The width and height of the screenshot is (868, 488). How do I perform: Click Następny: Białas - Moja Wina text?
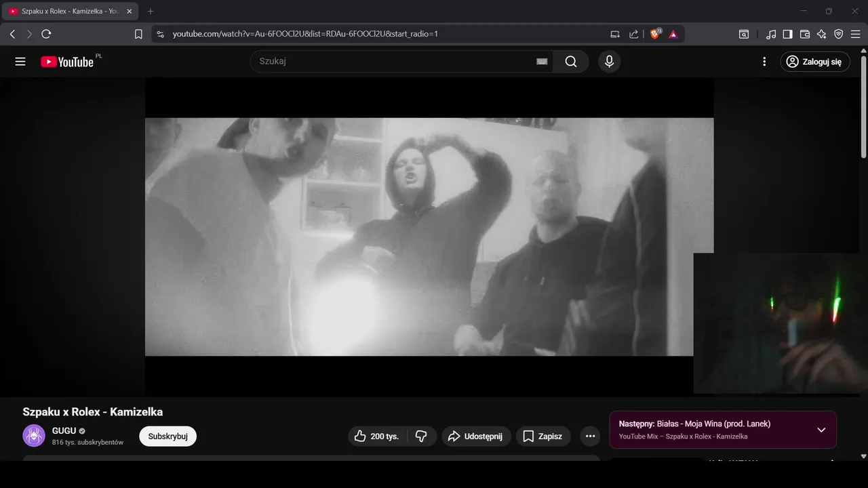click(694, 424)
